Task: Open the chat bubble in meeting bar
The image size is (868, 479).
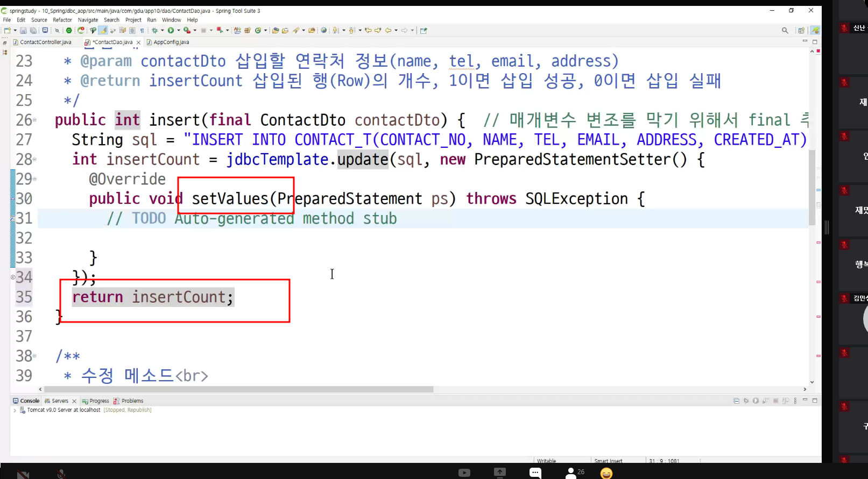Action: (x=535, y=473)
